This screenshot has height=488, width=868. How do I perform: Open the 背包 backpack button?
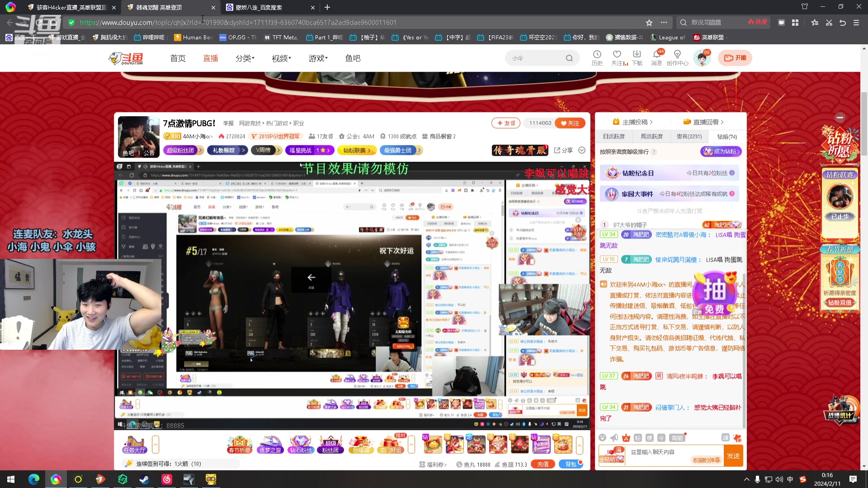(x=571, y=464)
